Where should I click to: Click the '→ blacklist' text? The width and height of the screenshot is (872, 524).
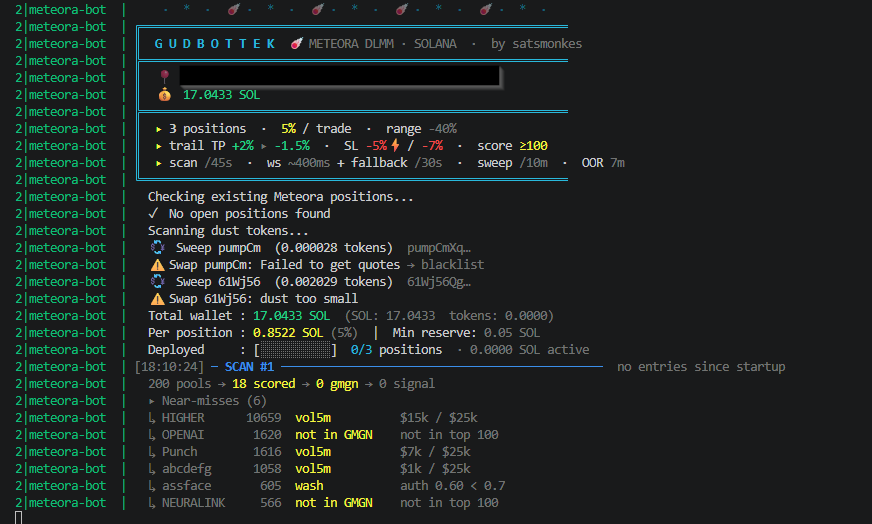click(445, 265)
